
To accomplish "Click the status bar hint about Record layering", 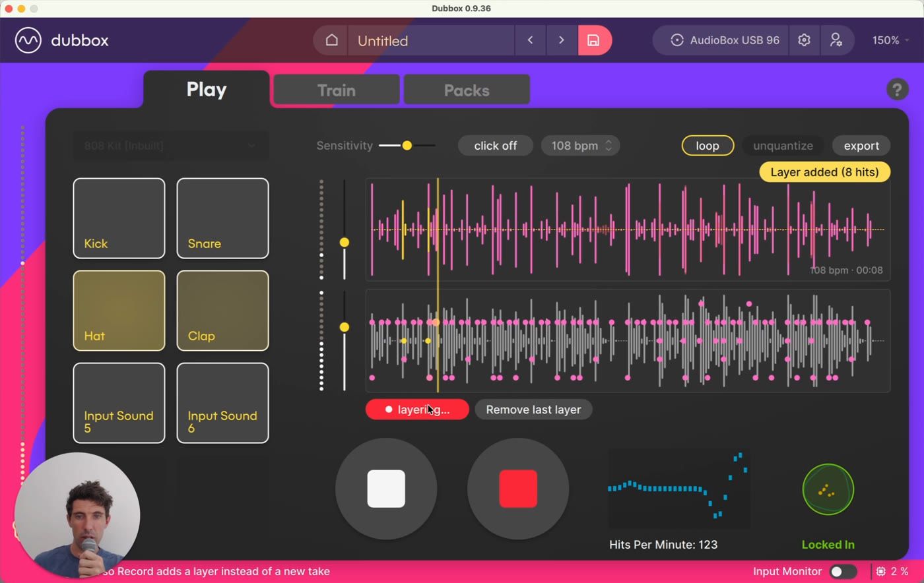I will pos(215,572).
